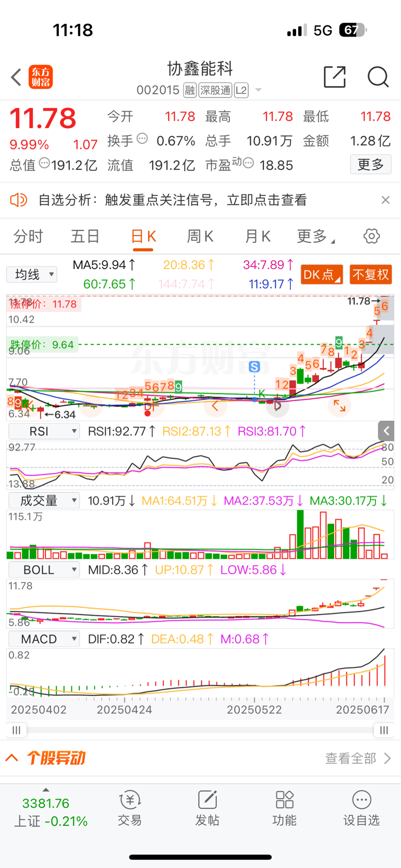Tap the 跌停价: 9.64 label
401x868 pixels.
click(x=42, y=345)
